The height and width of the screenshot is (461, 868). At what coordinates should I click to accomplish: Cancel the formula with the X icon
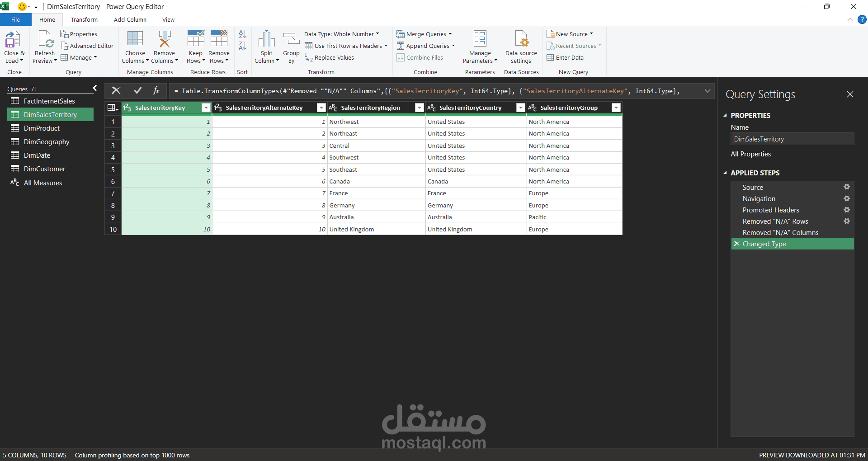[116, 90]
